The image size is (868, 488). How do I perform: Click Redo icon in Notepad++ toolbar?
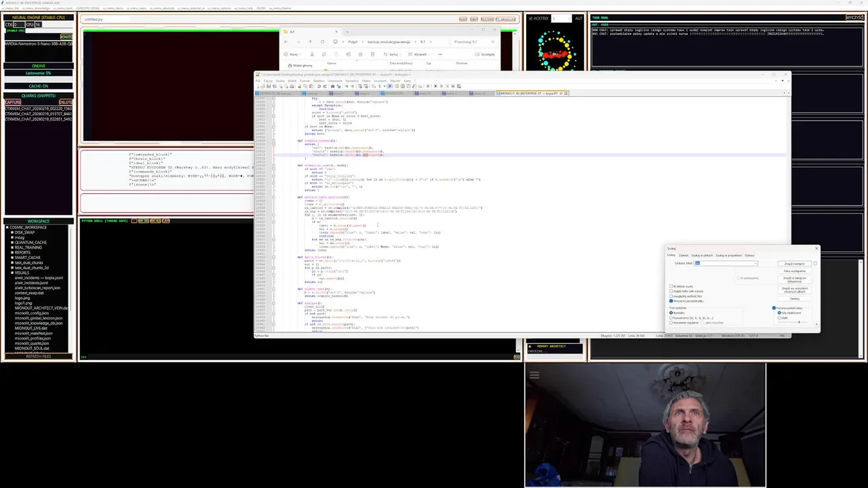[325, 86]
